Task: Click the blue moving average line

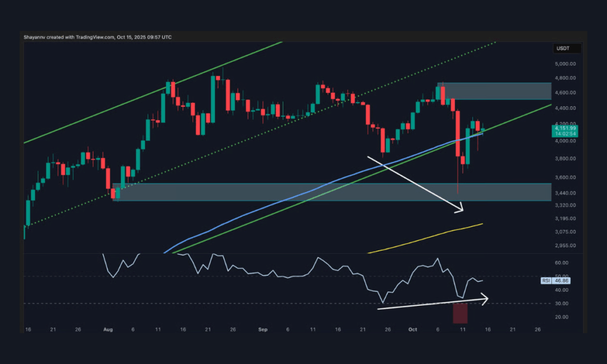Action: click(x=296, y=193)
